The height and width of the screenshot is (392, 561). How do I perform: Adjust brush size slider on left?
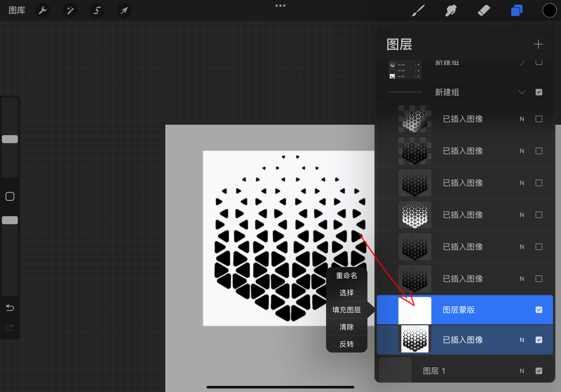tap(10, 139)
